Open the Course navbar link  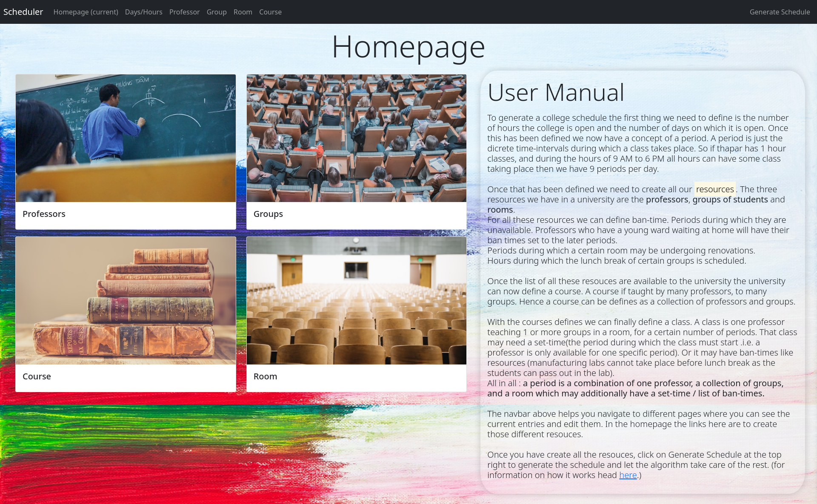[270, 12]
